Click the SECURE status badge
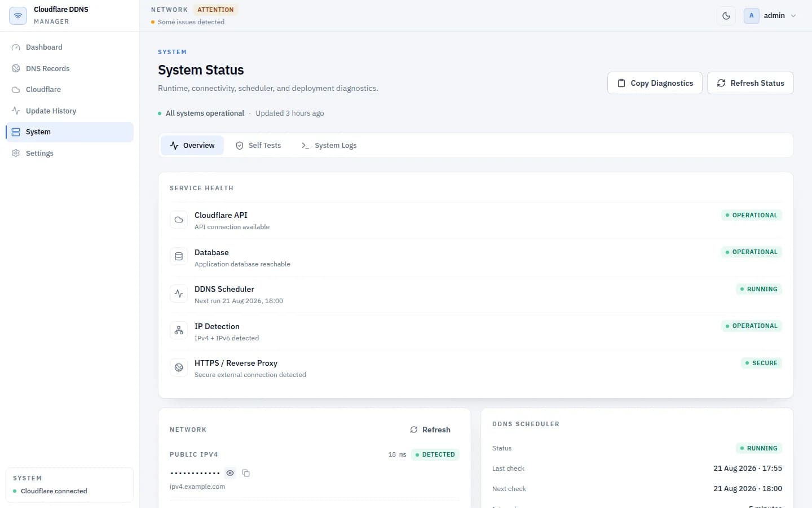Image resolution: width=812 pixels, height=508 pixels. [x=761, y=363]
